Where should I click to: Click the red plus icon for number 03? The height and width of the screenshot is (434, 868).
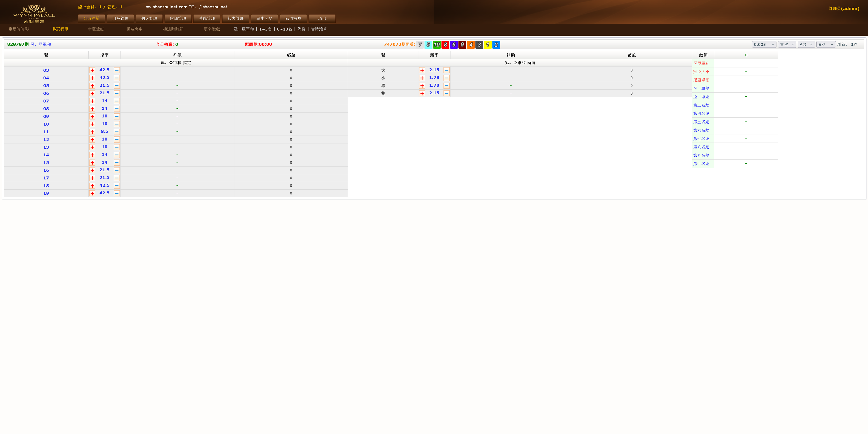point(92,70)
